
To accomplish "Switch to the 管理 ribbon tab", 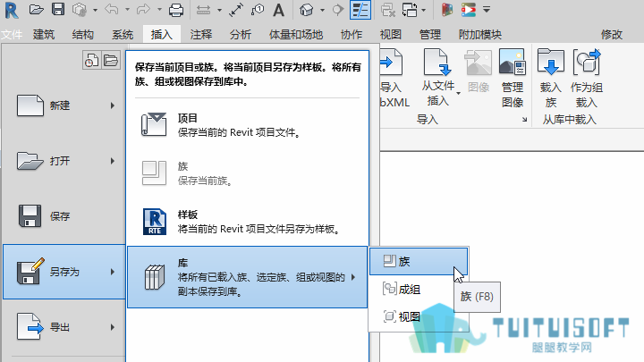I will point(429,35).
